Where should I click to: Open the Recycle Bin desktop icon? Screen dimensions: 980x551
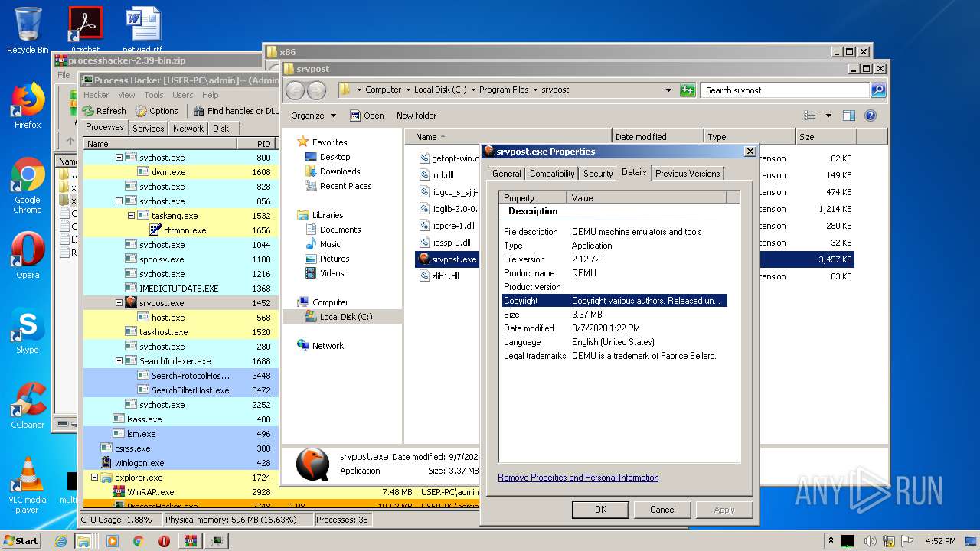28,31
